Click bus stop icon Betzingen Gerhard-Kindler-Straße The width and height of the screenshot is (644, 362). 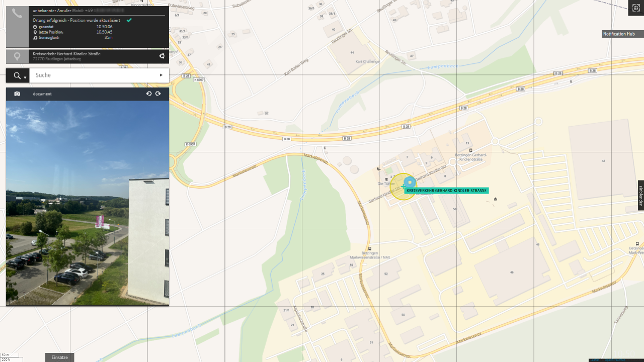coord(470,150)
